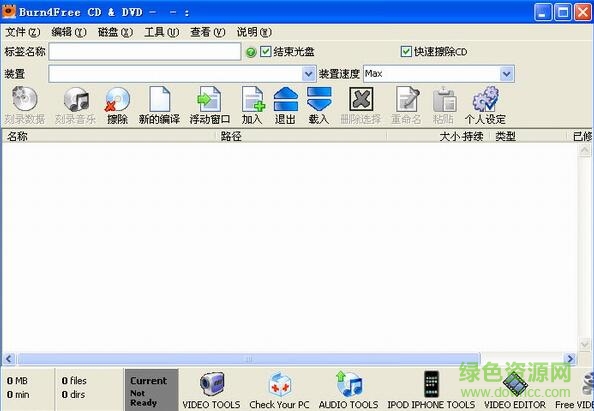This screenshot has height=411, width=594.
Task: Sort by the 名称 column header
Action: 109,136
